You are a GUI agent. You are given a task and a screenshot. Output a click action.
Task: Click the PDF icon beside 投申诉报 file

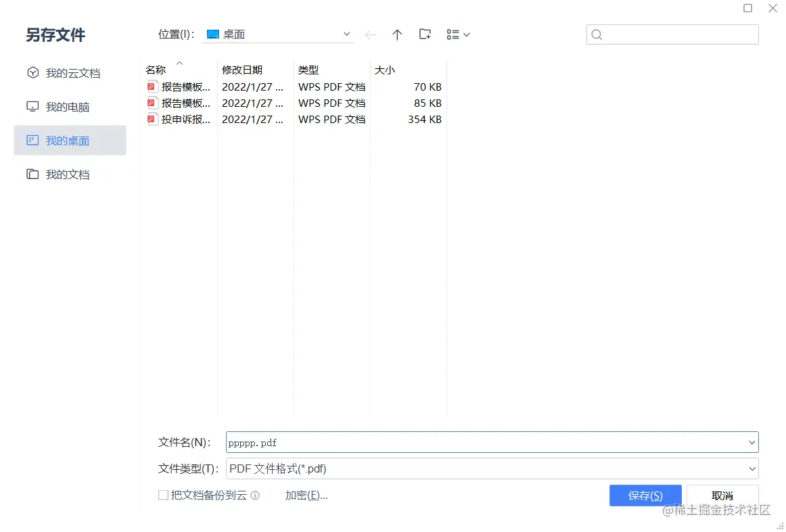152,119
